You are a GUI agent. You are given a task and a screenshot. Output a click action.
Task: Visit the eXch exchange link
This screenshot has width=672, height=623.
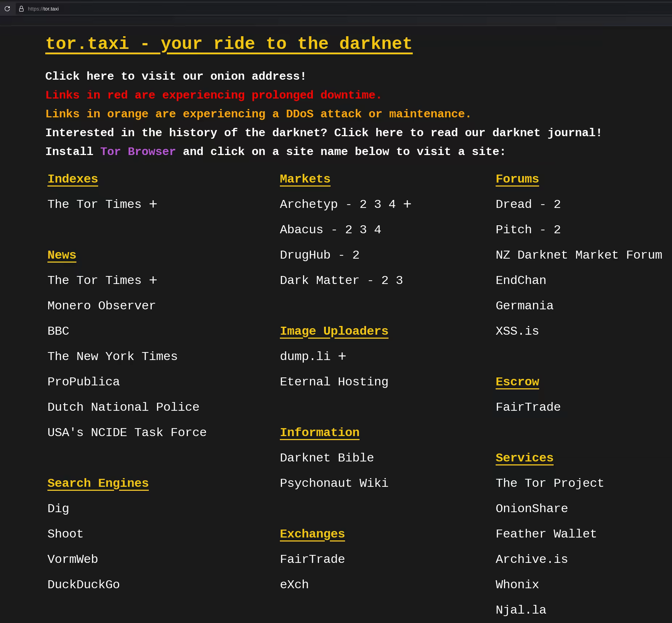click(294, 585)
